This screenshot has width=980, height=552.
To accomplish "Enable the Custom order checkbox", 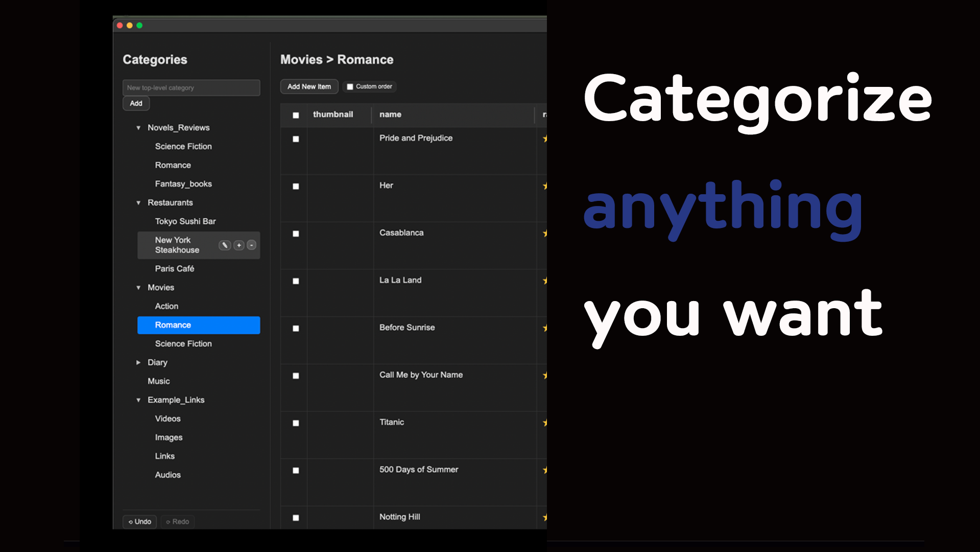I will pyautogui.click(x=350, y=87).
